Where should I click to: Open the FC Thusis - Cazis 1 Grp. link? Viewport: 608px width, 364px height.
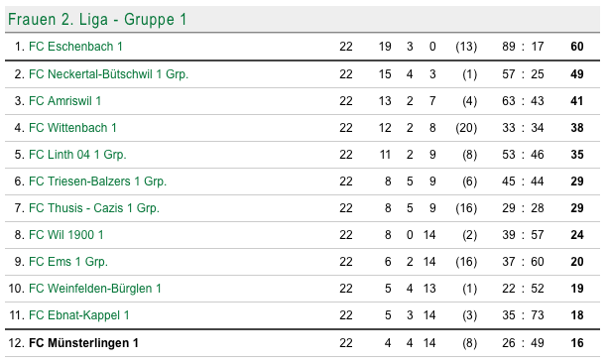click(x=94, y=208)
